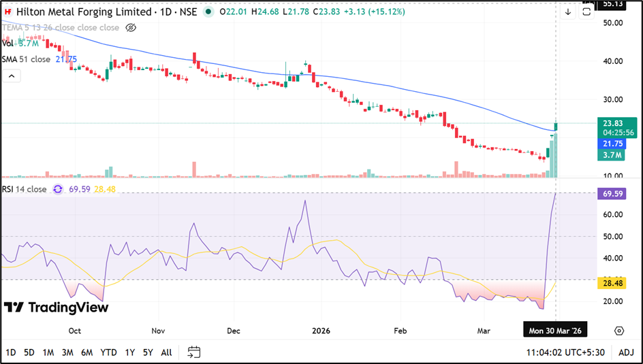This screenshot has width=643, height=364.
Task: Show All available data range
Action: click(x=166, y=352)
